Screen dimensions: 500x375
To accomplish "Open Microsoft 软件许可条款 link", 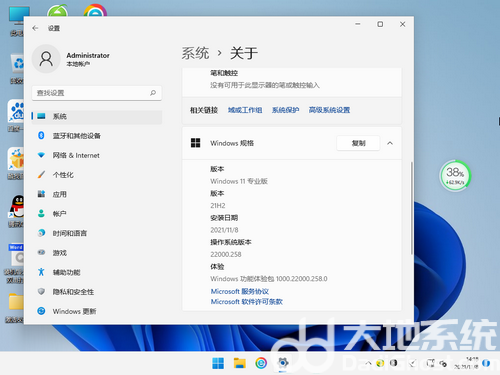I will (247, 302).
